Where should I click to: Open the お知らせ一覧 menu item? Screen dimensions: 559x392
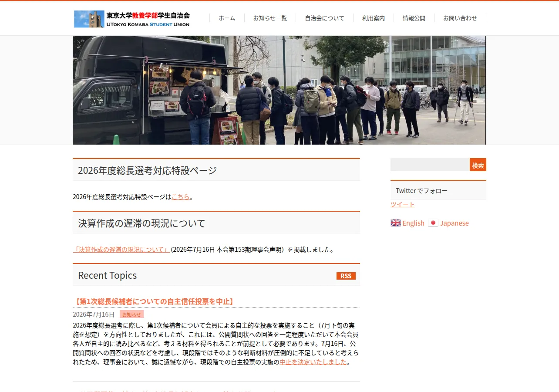tap(270, 18)
